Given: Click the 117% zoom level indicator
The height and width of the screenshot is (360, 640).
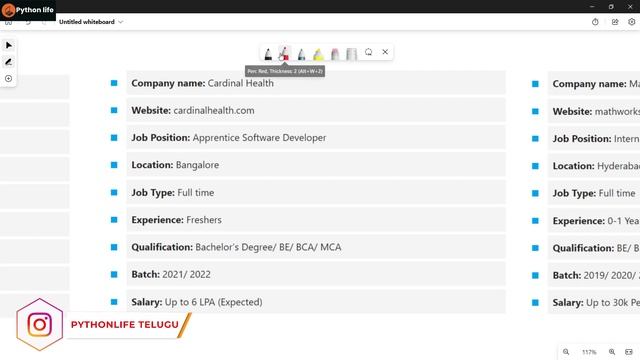Looking at the screenshot, I should click(x=589, y=352).
